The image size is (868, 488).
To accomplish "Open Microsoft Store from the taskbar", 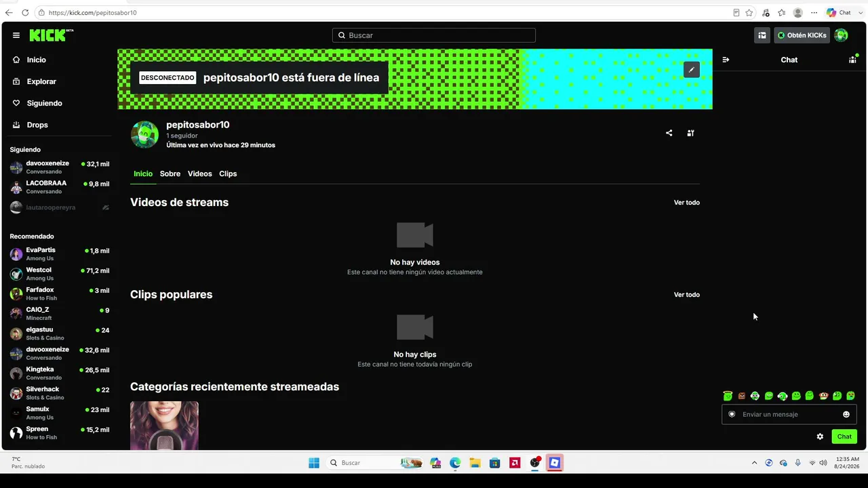I will [x=495, y=463].
